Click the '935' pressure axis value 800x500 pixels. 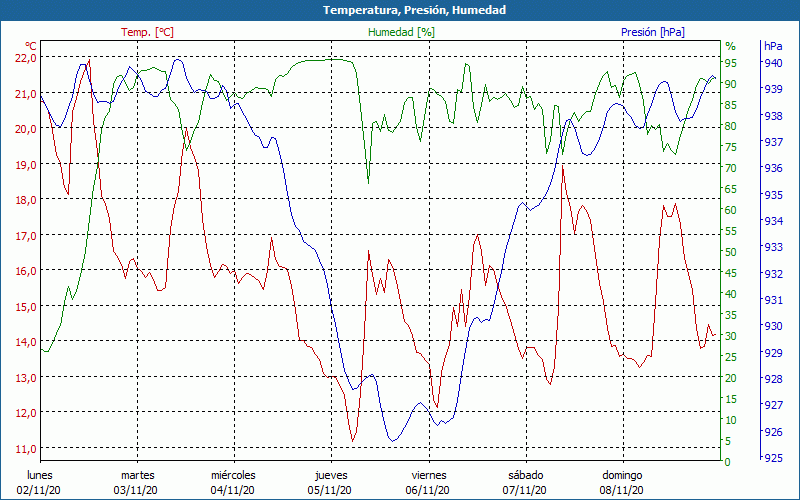pos(773,195)
